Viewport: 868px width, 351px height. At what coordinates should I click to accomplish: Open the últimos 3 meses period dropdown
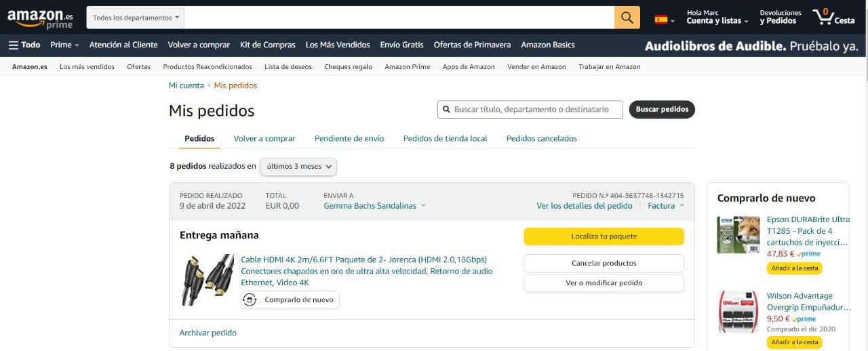[298, 167]
